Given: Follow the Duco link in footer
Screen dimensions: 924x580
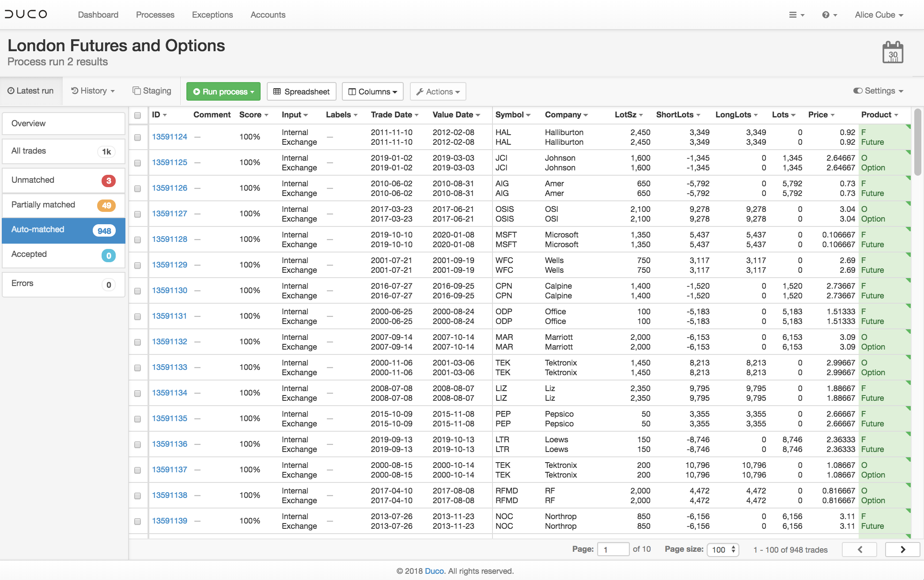Looking at the screenshot, I should point(434,571).
